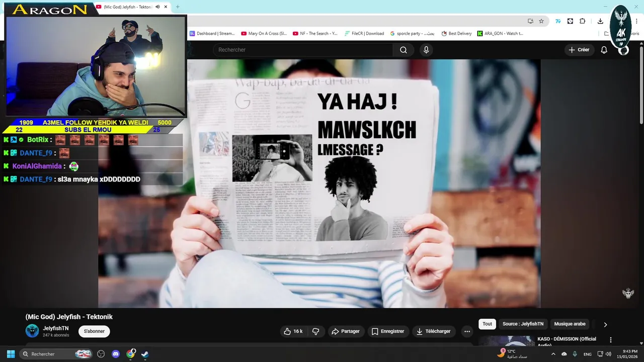Close the Jelyfish - Tektonik browser tab
The height and width of the screenshot is (362, 644).
click(x=166, y=7)
